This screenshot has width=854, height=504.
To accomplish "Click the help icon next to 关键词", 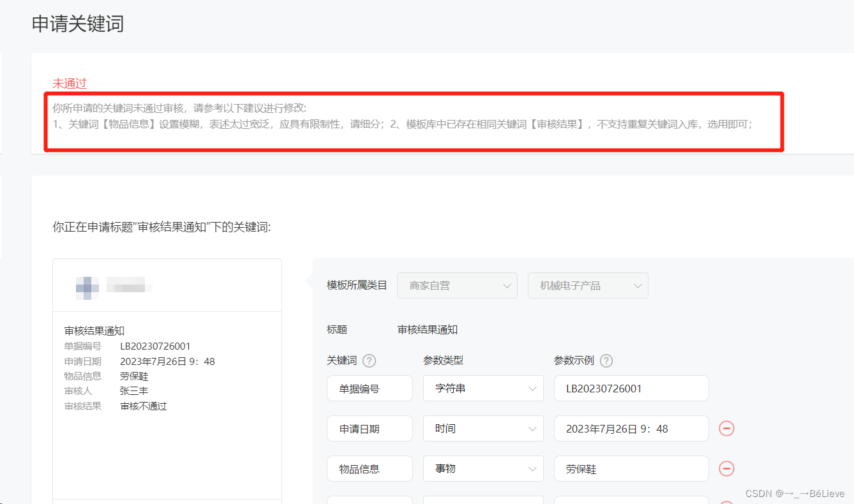I will click(369, 360).
